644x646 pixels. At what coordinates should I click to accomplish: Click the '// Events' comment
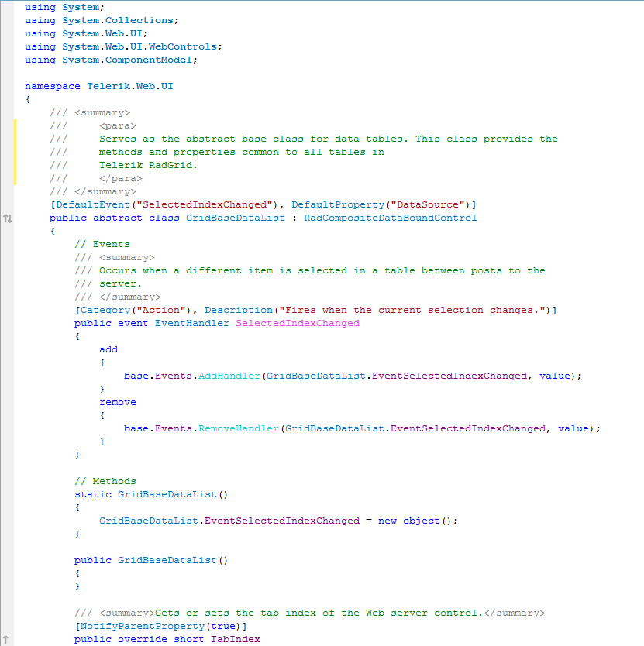[x=102, y=245]
